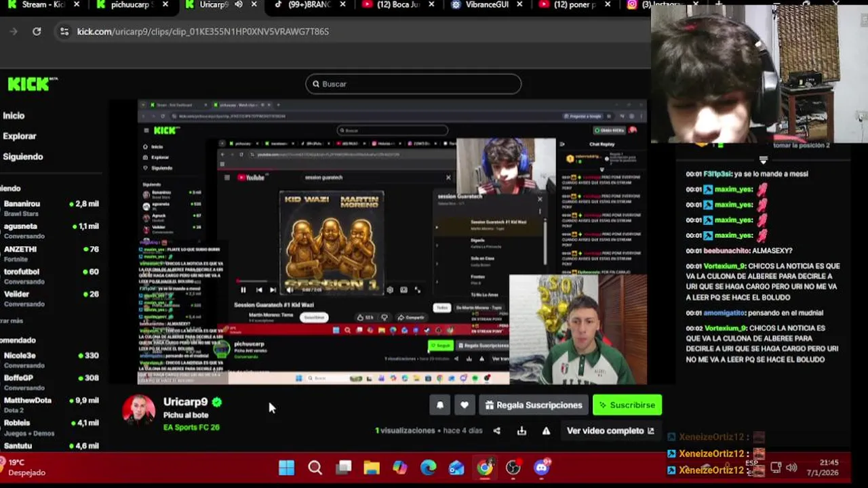Open Microsoft Edge from taskbar
The image size is (868, 488).
pos(428,468)
